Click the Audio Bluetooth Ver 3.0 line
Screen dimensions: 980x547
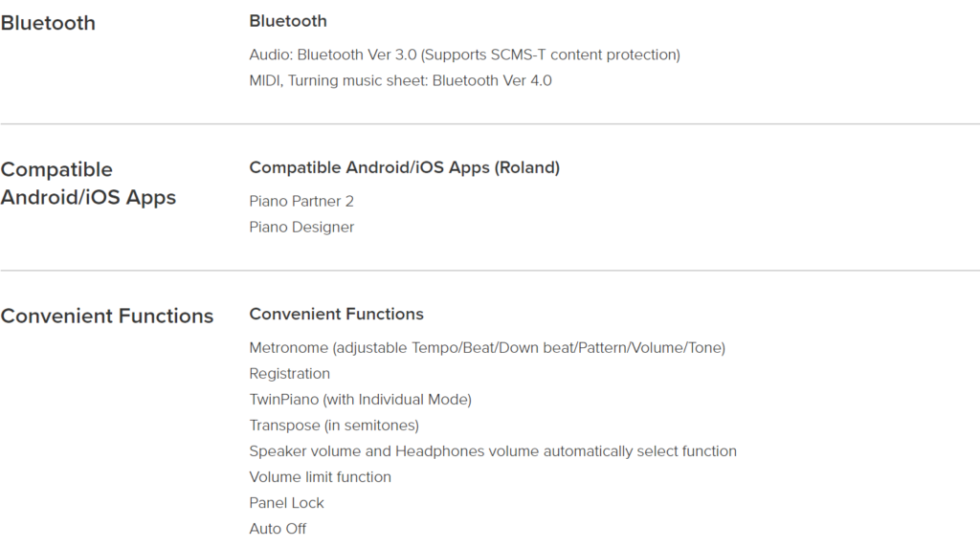[464, 55]
